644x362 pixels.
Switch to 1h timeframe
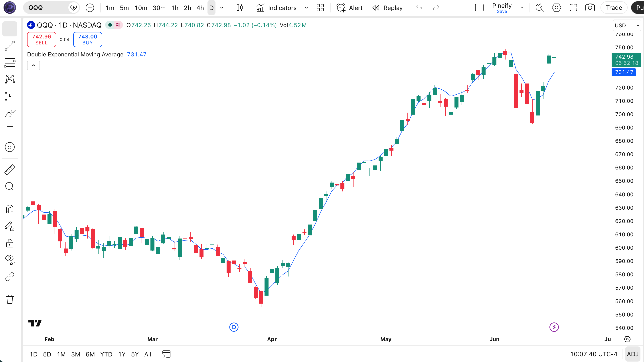point(175,8)
